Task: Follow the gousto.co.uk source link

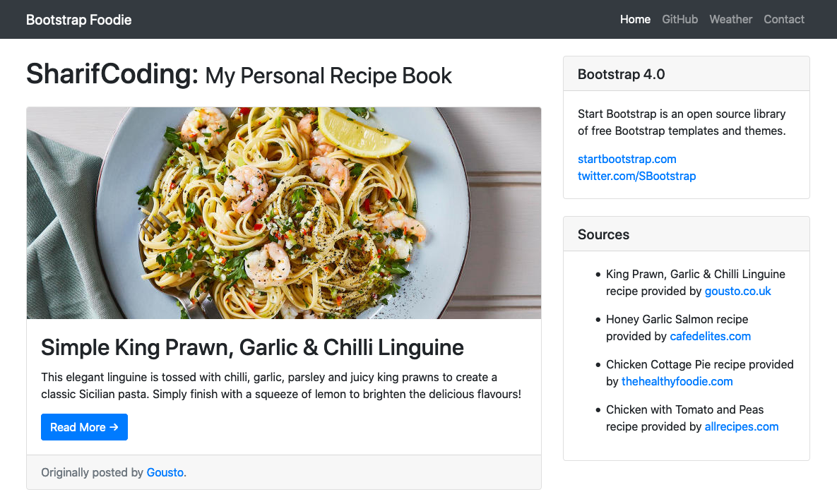Action: pyautogui.click(x=737, y=292)
